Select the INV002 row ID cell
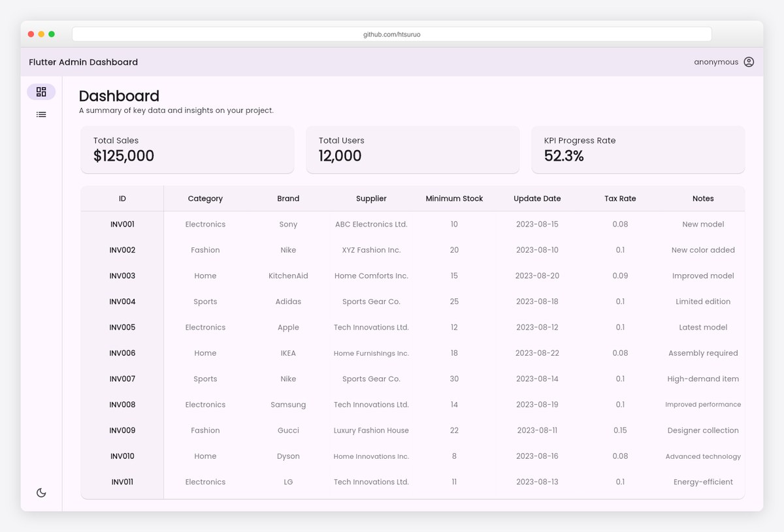Image resolution: width=784 pixels, height=532 pixels. (x=122, y=250)
